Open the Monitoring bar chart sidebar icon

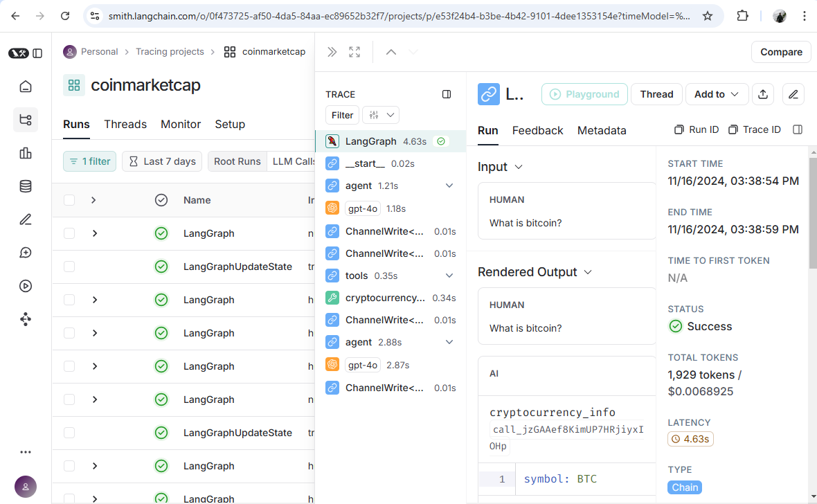point(26,153)
